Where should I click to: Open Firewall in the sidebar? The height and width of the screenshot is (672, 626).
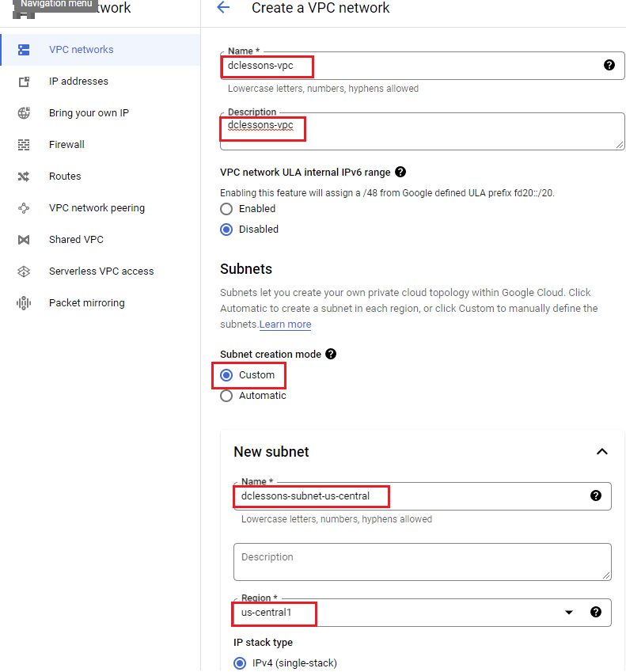tap(101, 145)
